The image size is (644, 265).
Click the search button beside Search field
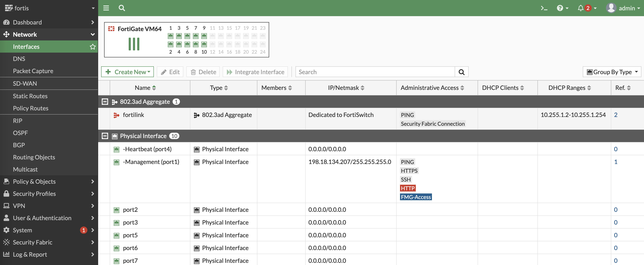click(x=461, y=72)
